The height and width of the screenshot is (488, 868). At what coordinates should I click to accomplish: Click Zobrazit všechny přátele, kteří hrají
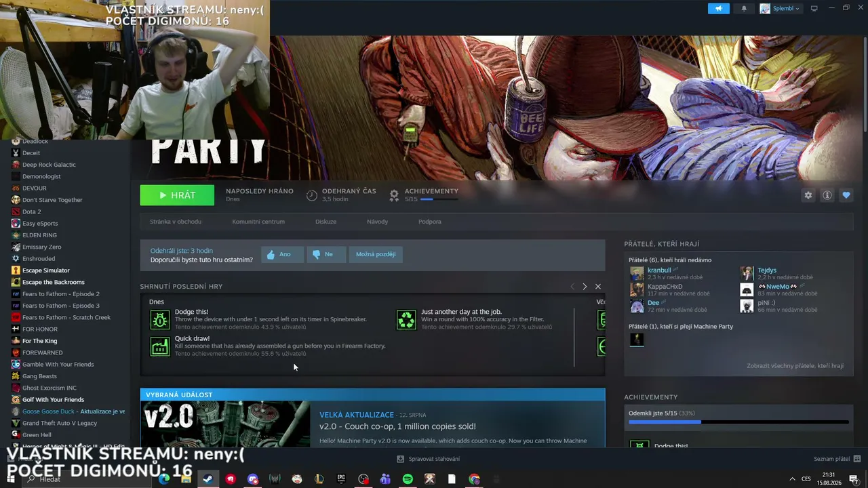795,366
